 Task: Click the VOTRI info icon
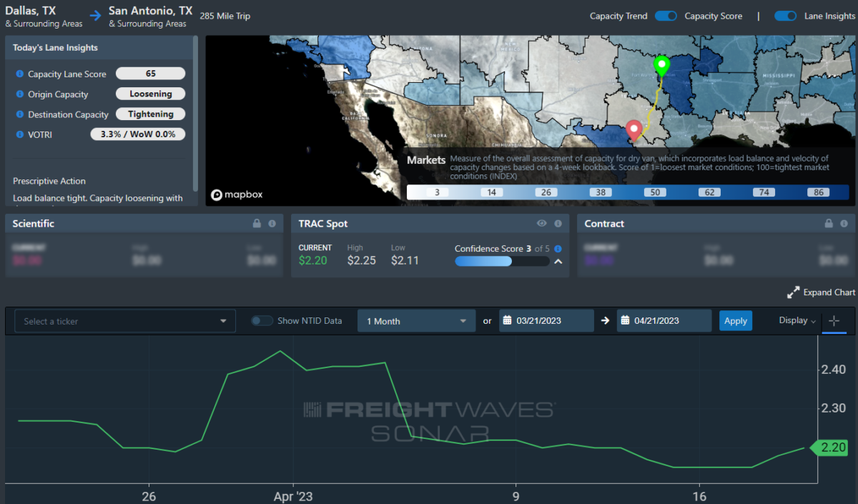coord(20,134)
